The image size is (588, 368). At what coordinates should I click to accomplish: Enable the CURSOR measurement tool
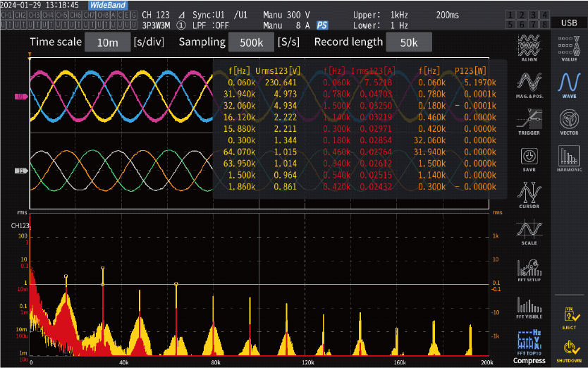click(x=529, y=195)
